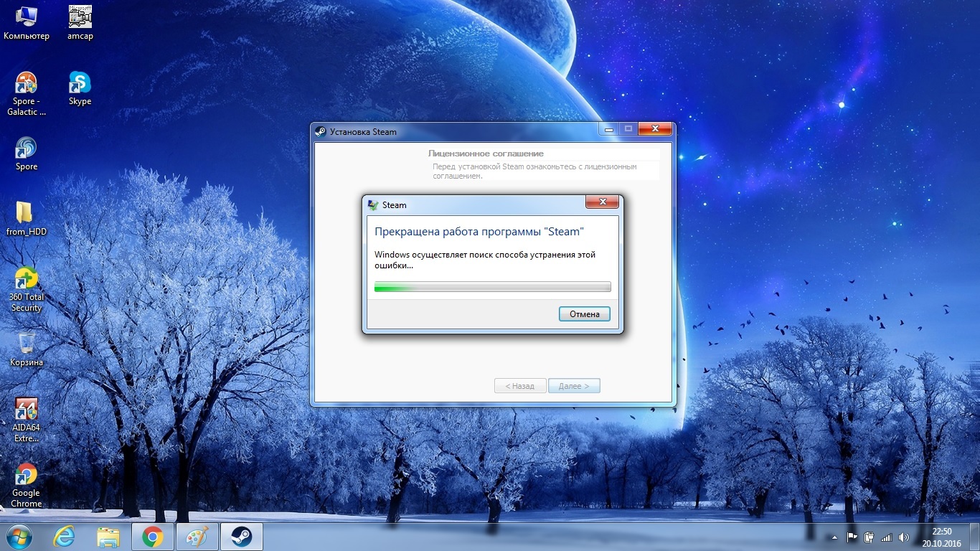Close the Установка Steam installer window

coord(655,129)
